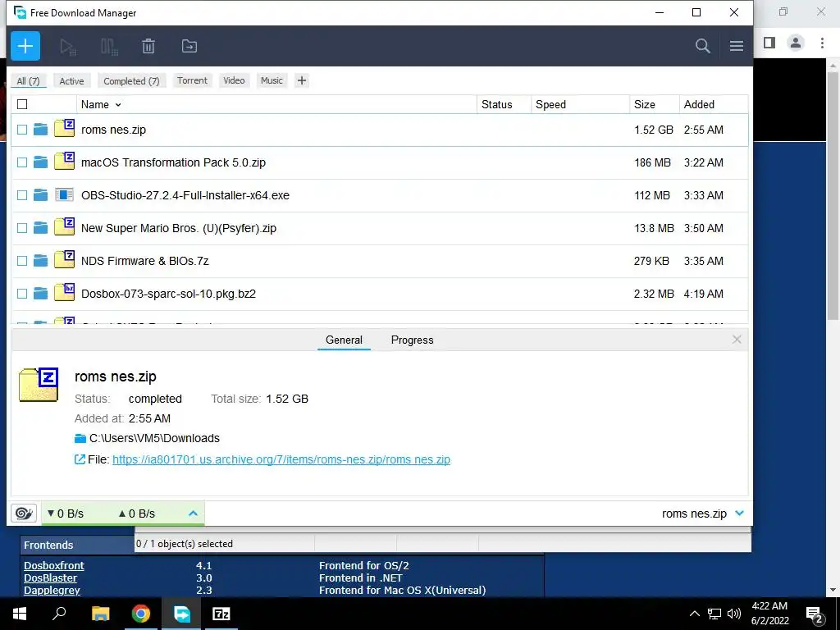Open taskbar search magnifier

click(59, 613)
